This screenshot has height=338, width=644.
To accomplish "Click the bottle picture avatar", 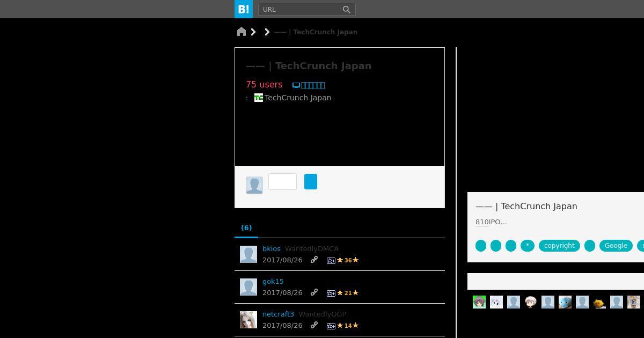I will coord(634,302).
